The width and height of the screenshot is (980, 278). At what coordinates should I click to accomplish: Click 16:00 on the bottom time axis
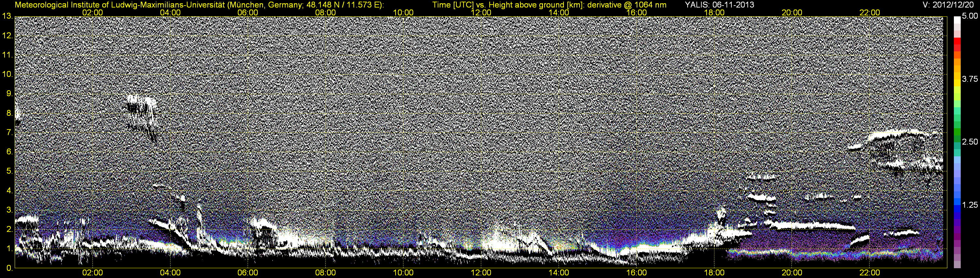coord(636,273)
